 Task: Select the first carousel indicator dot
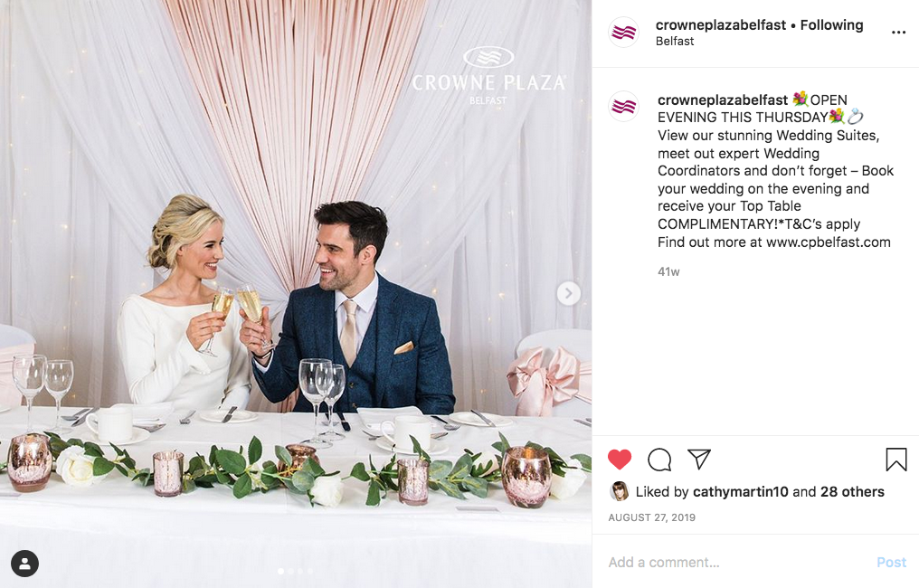[x=280, y=571]
